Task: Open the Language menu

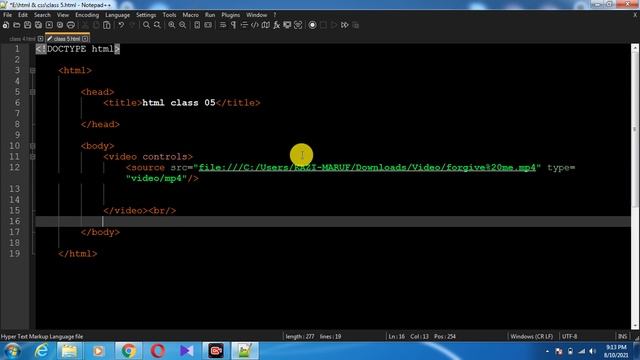Action: point(118,15)
